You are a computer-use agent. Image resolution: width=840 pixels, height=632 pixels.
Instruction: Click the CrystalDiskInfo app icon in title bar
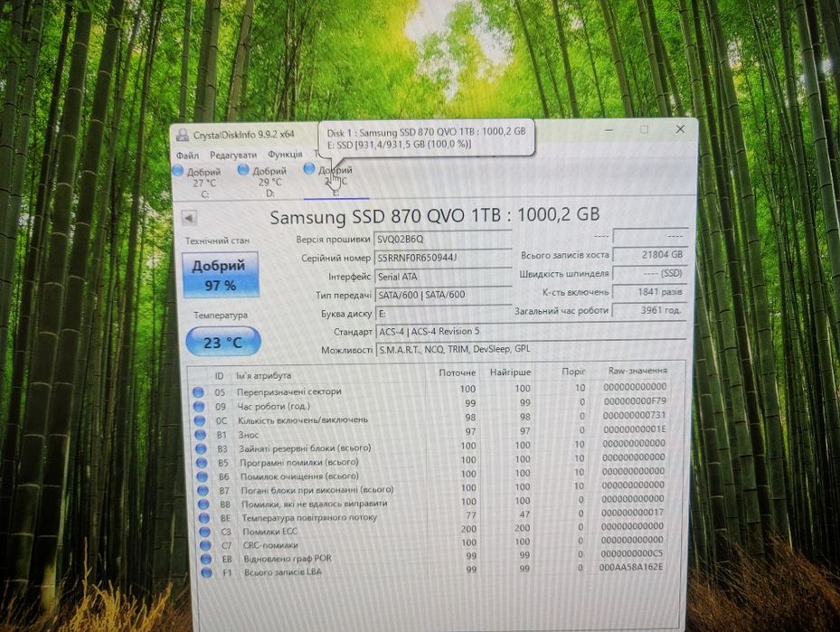(x=183, y=135)
